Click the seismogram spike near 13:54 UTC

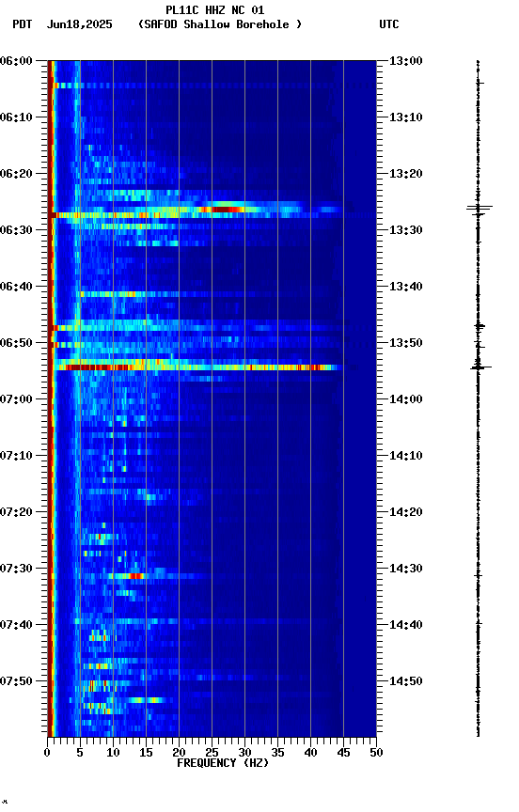point(480,367)
